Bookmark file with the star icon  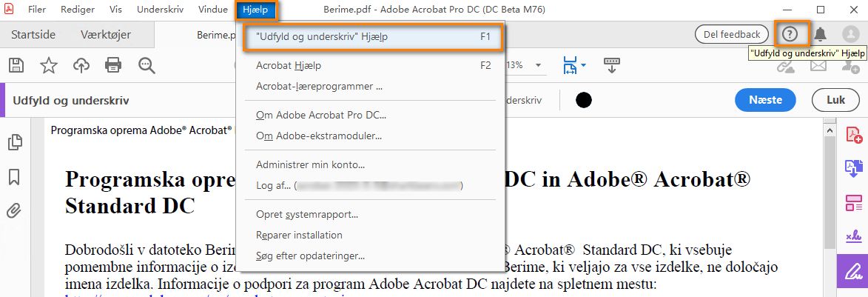tap(49, 65)
